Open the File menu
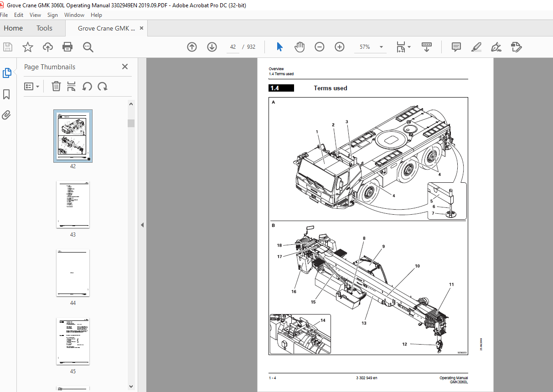The width and height of the screenshot is (553, 392). click(4, 15)
